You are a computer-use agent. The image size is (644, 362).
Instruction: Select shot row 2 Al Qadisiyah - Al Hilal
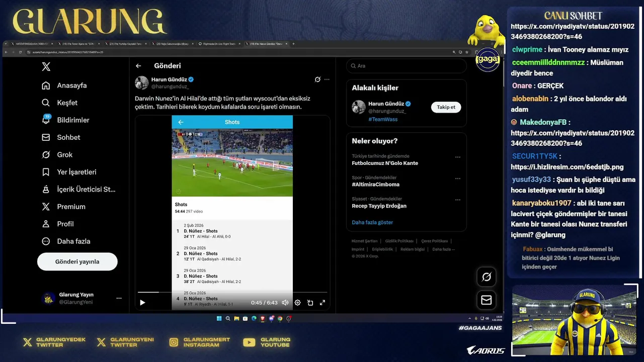tap(232, 253)
